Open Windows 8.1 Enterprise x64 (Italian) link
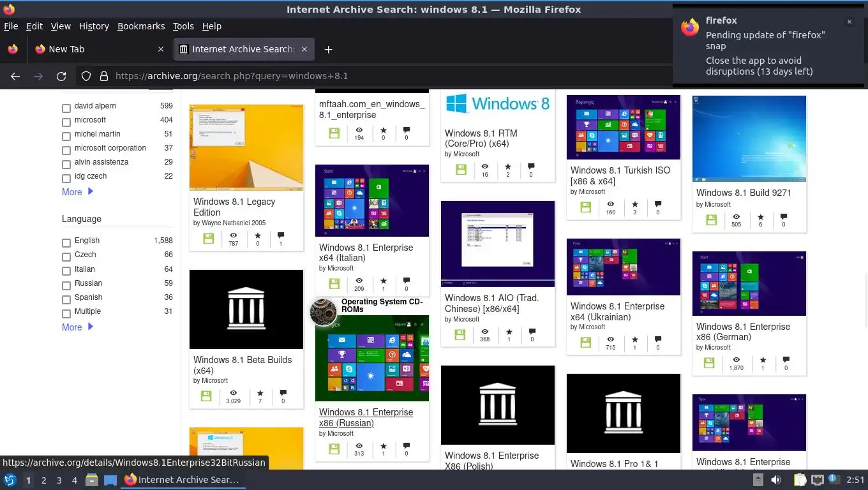Viewport: 868px width, 490px height. tap(366, 253)
